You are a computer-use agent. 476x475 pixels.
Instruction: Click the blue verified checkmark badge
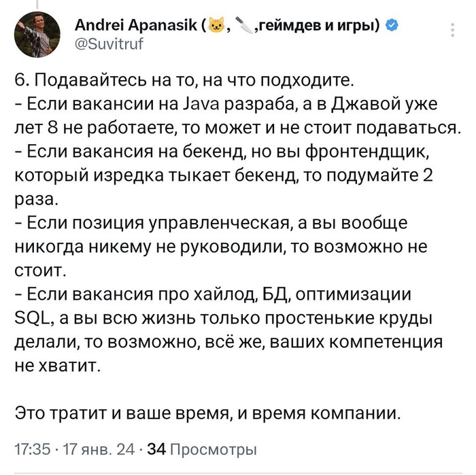click(x=391, y=27)
